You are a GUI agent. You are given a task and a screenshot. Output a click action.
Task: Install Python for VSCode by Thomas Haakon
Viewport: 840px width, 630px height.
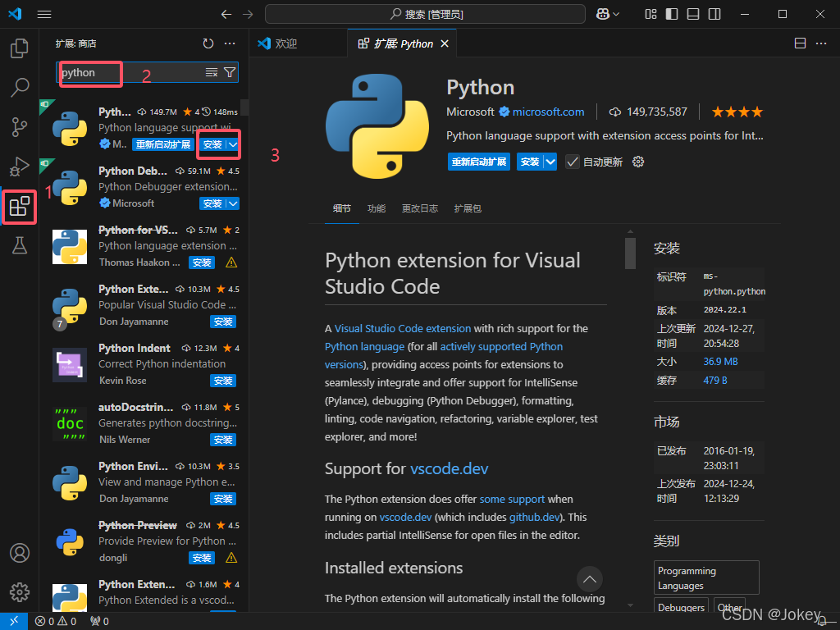(x=202, y=262)
